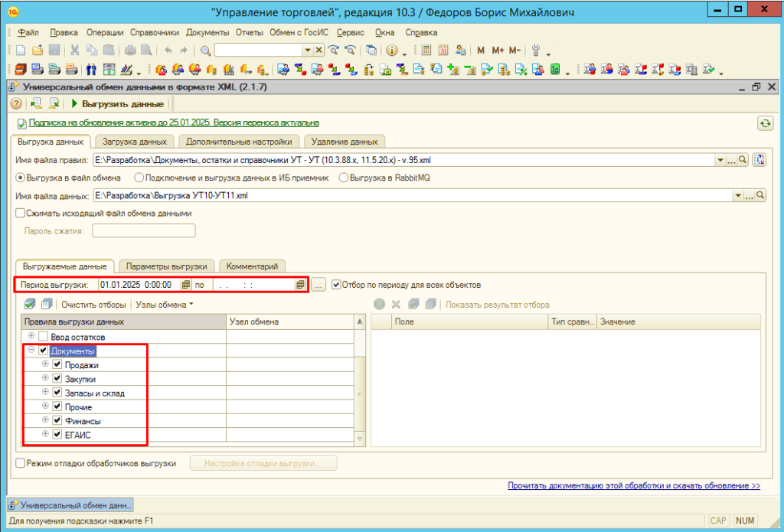The width and height of the screenshot is (784, 532).
Task: Open dropdown arrow of Имя файла правил field
Action: pyautogui.click(x=720, y=160)
